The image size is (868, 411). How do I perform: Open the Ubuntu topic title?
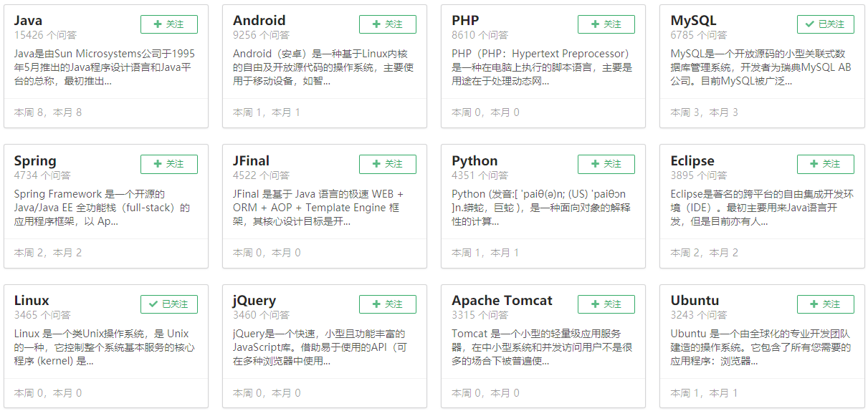(x=695, y=301)
